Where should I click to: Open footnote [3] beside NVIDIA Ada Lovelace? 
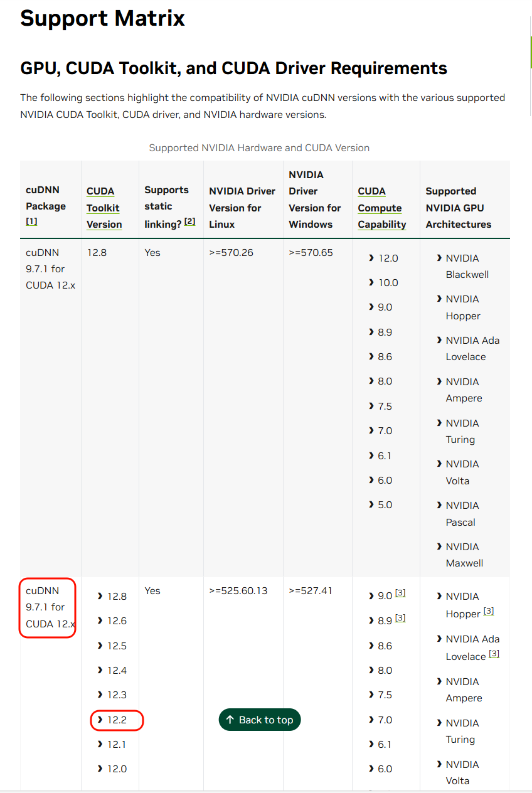click(x=494, y=654)
